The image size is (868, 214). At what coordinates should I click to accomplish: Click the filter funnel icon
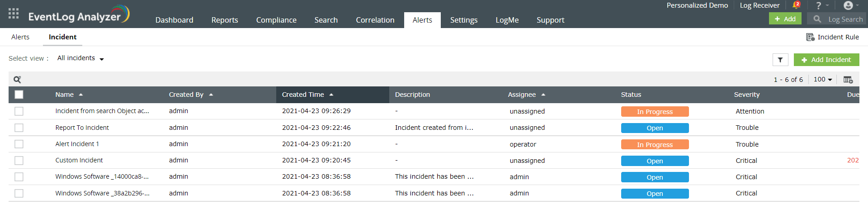pos(780,60)
